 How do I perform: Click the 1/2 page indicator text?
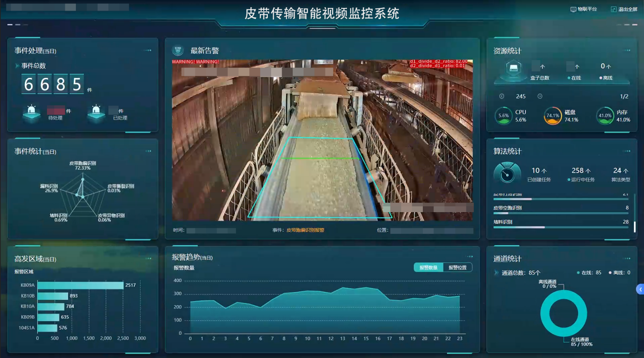click(x=623, y=96)
